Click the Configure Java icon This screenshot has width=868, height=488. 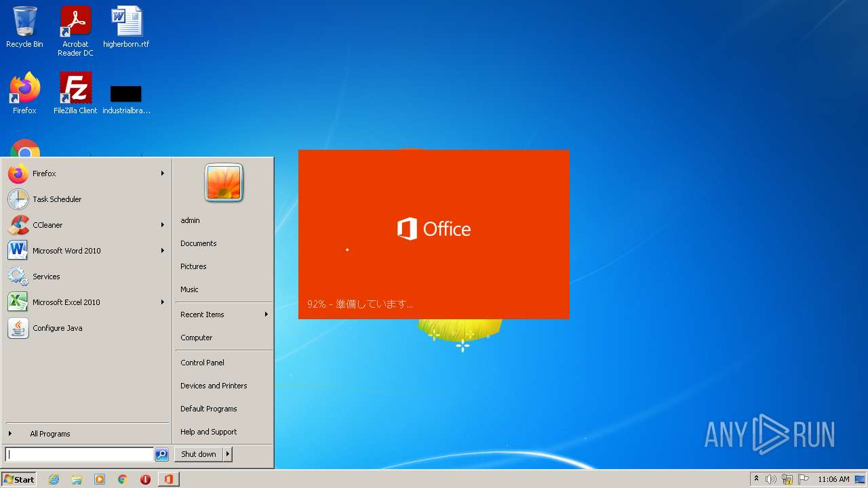18,328
